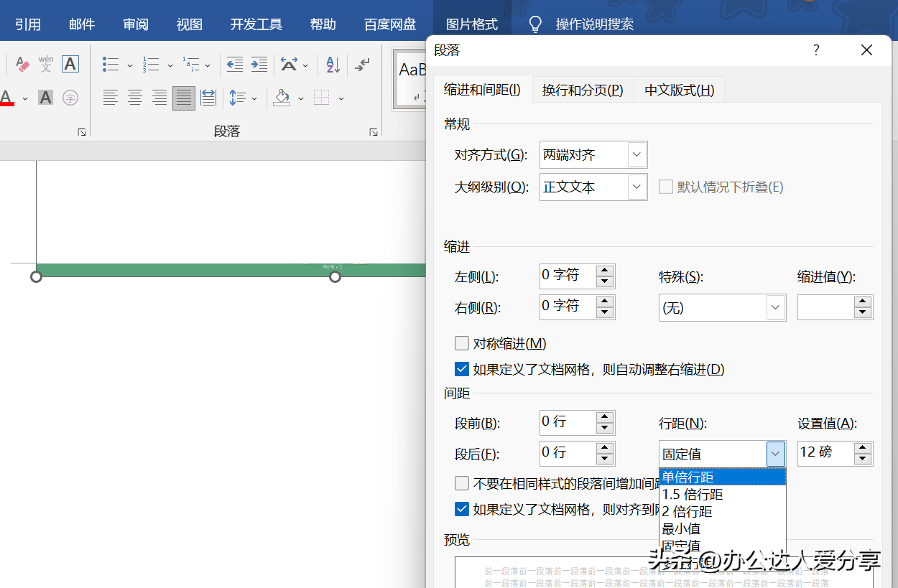Click the 设置值 field showing 12 磅
The height and width of the screenshot is (588, 898).
[826, 452]
